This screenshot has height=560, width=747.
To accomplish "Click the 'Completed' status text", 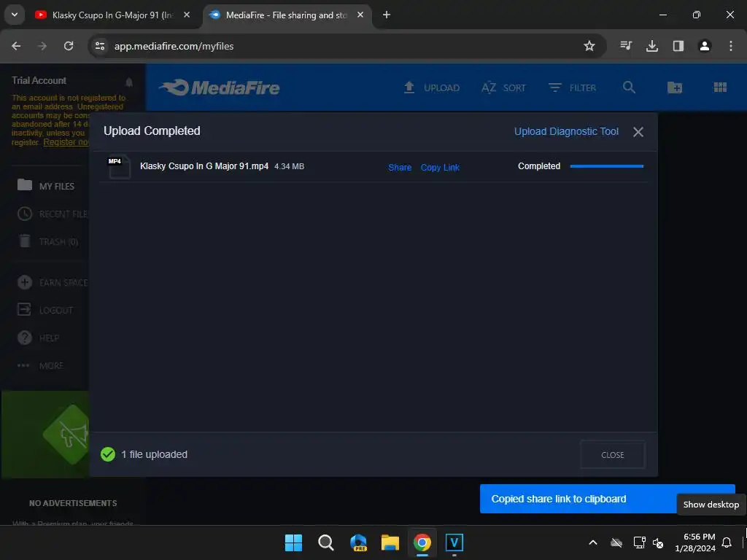I will click(x=539, y=166).
